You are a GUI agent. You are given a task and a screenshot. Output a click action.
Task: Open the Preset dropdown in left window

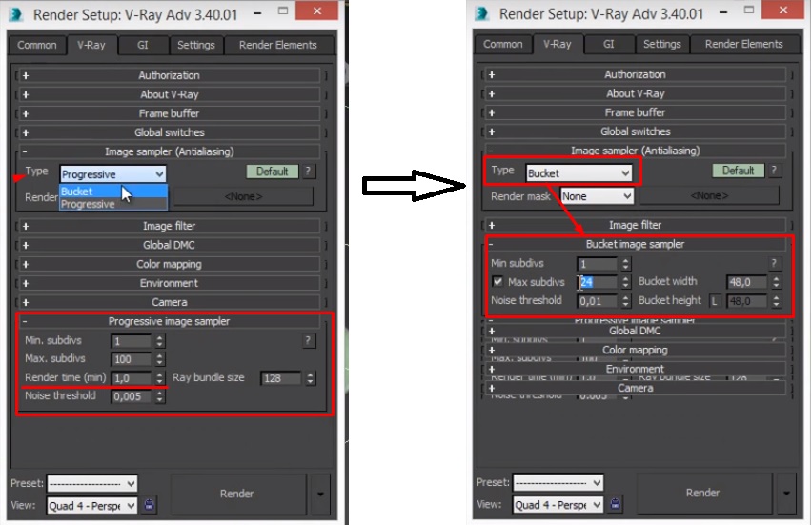coord(92,484)
